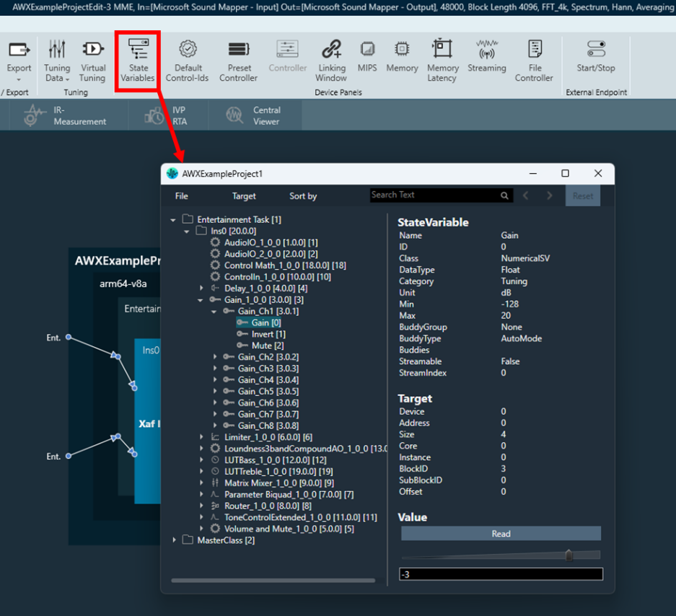The image size is (676, 616).
Task: Select LUTTreble_1_0_0 item
Action: click(x=278, y=472)
